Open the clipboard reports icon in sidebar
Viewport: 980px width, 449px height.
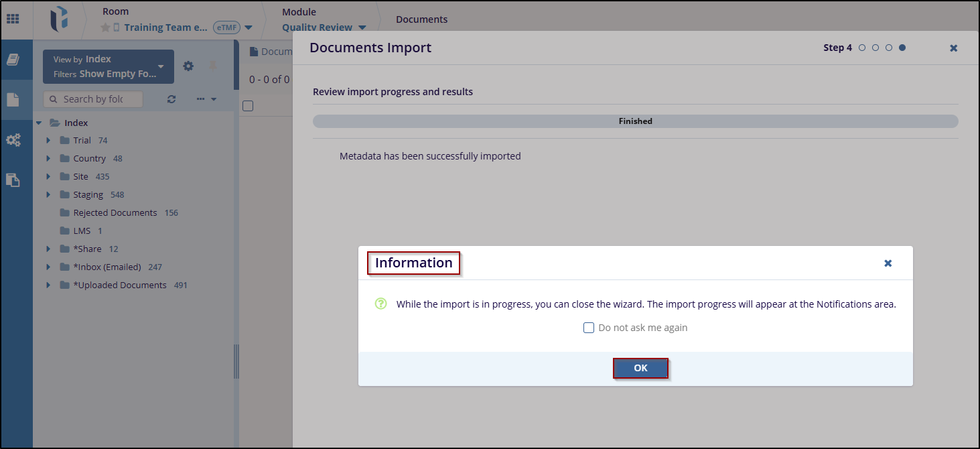point(13,180)
